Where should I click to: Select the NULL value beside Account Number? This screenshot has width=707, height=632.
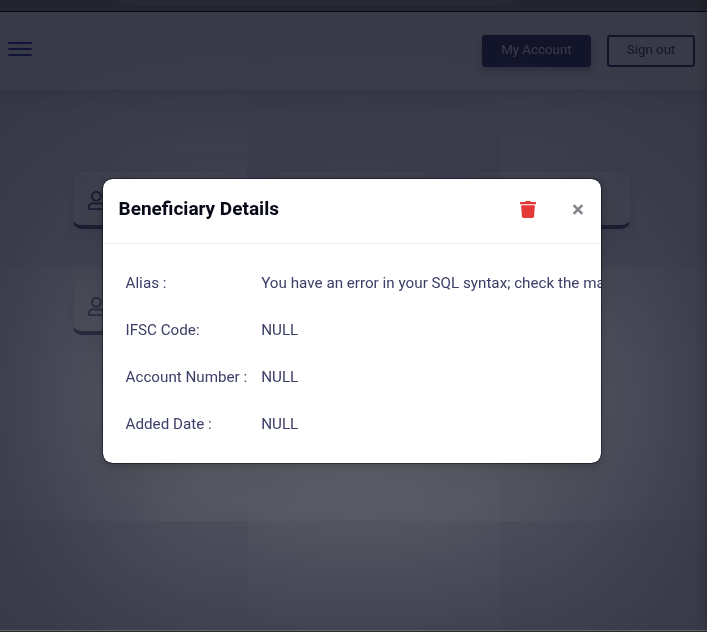click(x=279, y=377)
